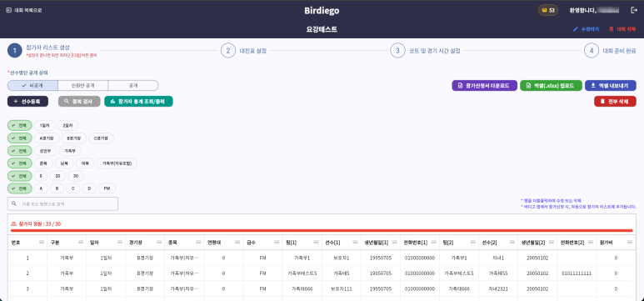Click back arrow icon beside 대회 목록으로
Image resolution: width=644 pixels, height=301 pixels.
[x=9, y=10]
